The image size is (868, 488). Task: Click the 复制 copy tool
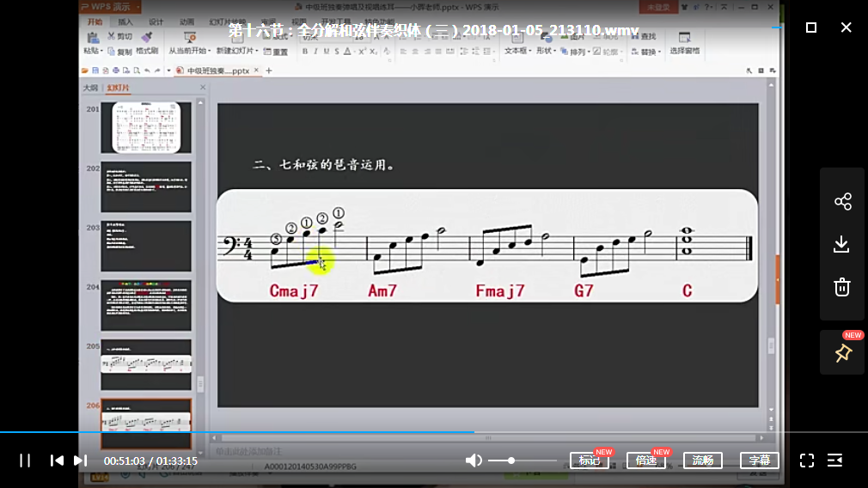pos(120,52)
